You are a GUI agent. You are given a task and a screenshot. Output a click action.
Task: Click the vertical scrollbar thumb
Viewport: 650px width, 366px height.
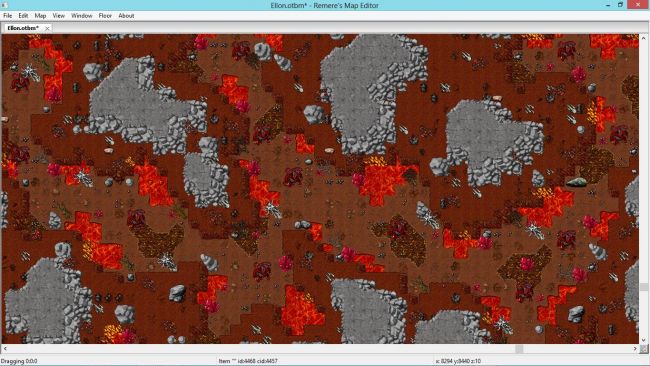pyautogui.click(x=643, y=287)
